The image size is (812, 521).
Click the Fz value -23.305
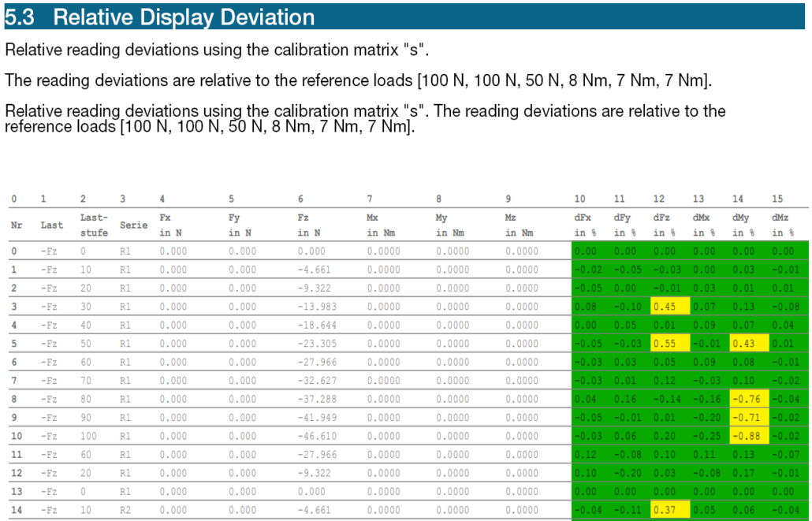pos(317,344)
